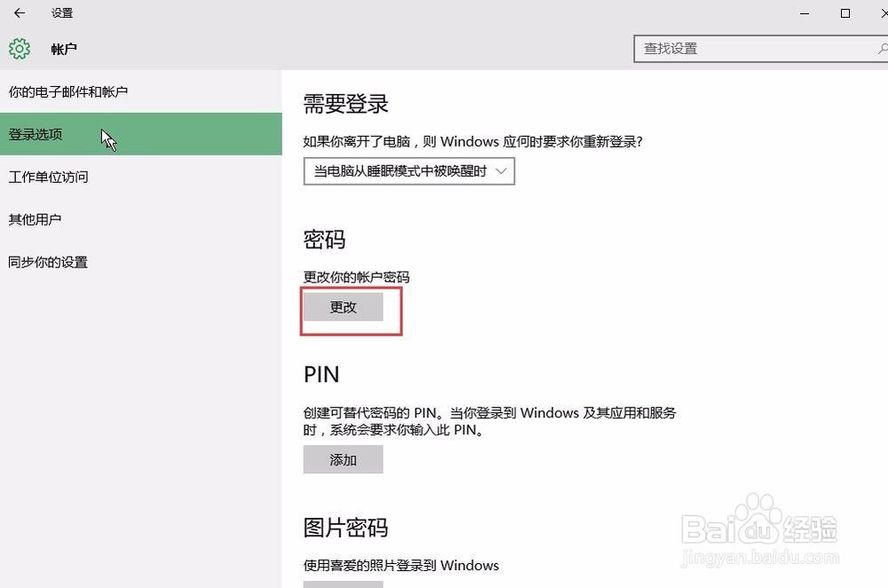Click the back arrow to go back
The image size is (888, 588).
18,12
